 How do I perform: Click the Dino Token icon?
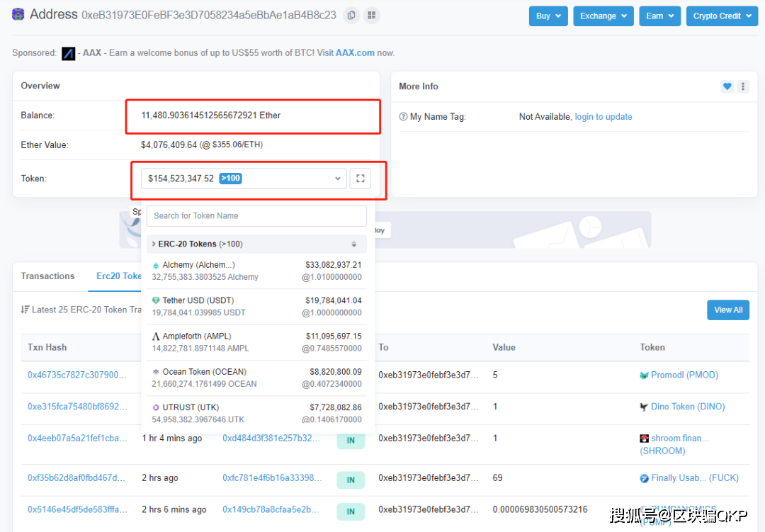644,407
